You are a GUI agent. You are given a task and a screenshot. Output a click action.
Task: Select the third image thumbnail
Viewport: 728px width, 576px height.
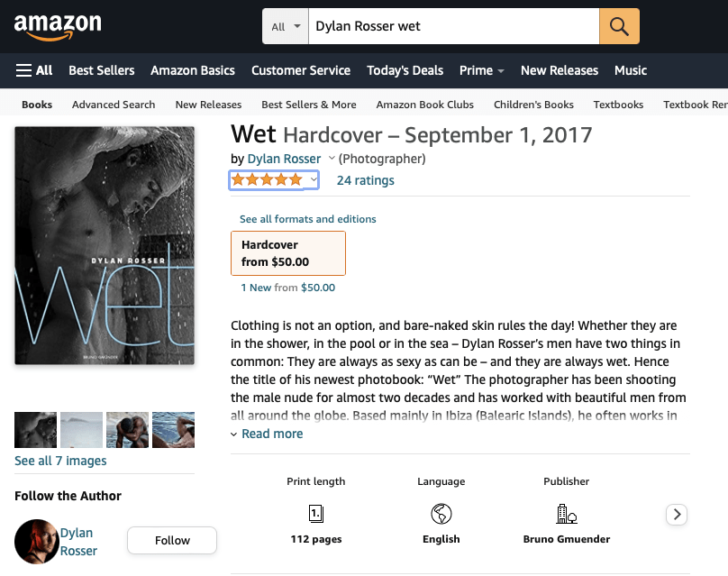127,430
